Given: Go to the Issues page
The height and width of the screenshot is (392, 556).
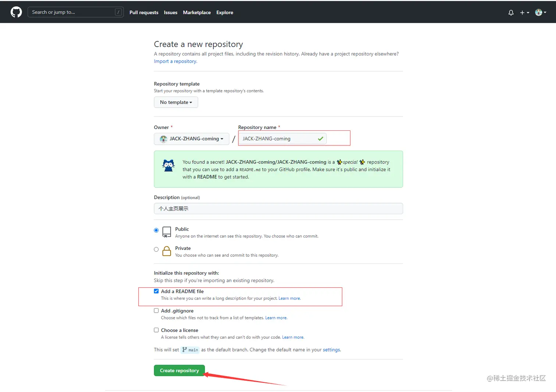Looking at the screenshot, I should coord(171,12).
